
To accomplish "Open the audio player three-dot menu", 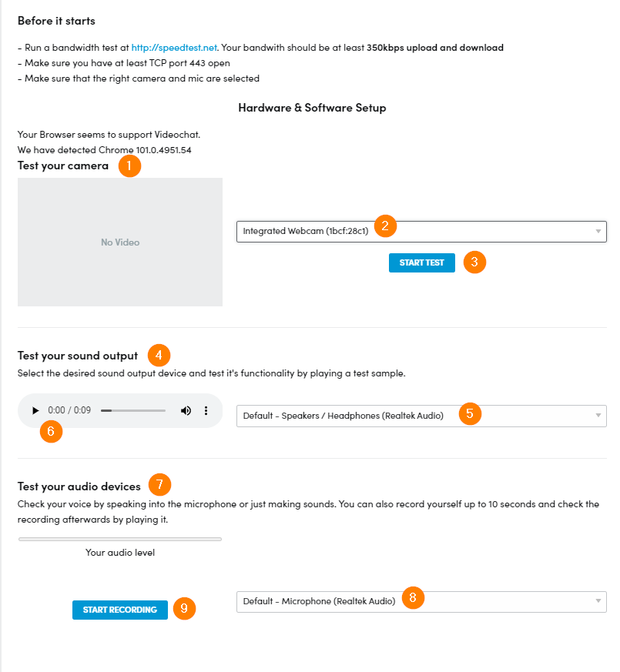I will pos(206,410).
